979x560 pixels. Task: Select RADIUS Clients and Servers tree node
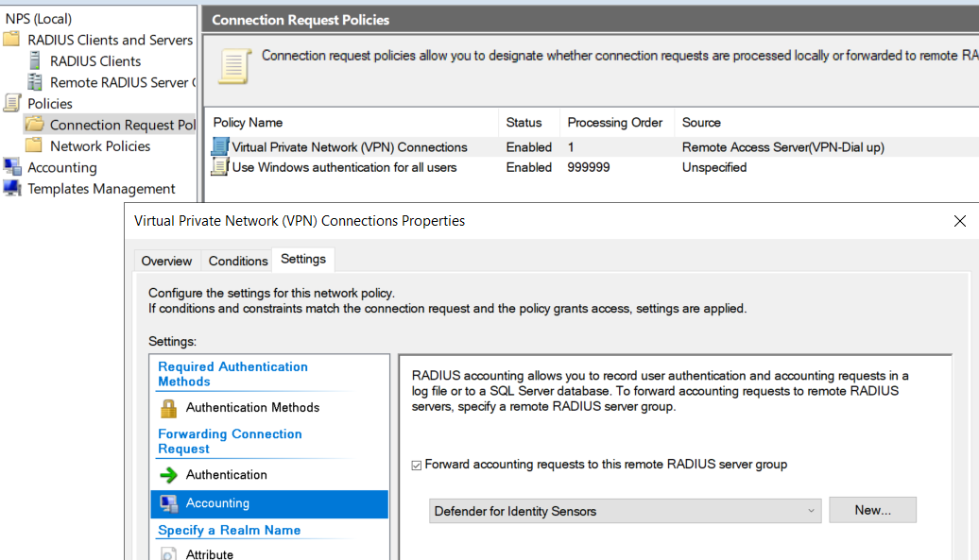click(110, 40)
